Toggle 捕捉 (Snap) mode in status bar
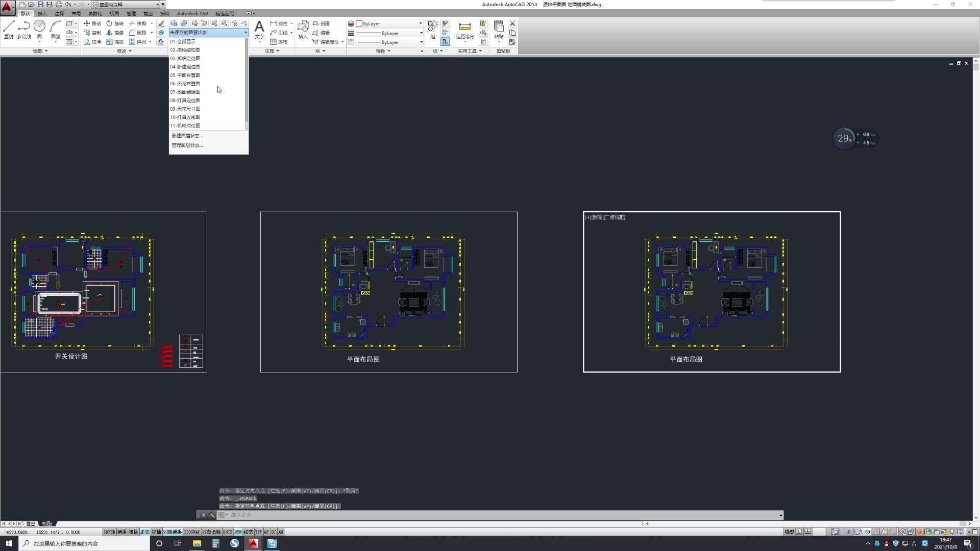 click(122, 532)
